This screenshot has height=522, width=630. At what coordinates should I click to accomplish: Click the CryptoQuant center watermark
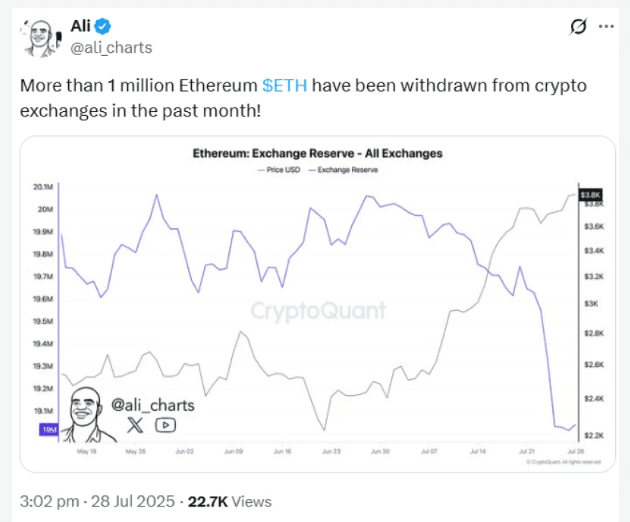coord(318,311)
